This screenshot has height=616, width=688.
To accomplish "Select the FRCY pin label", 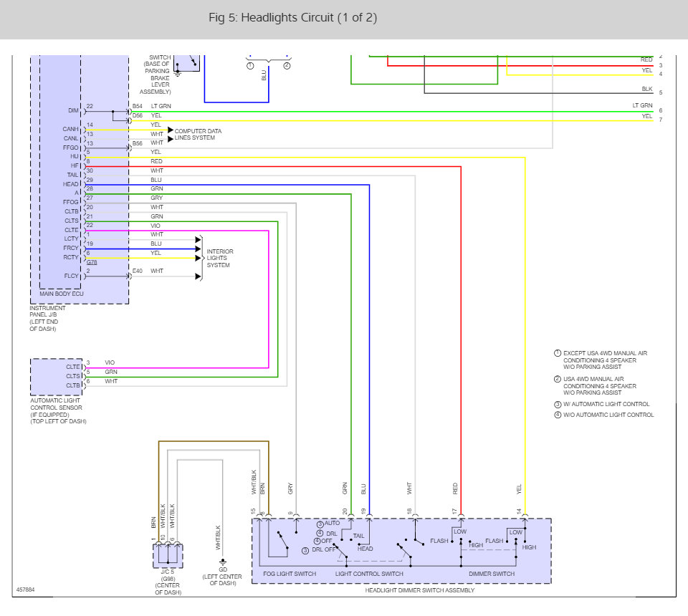I will [x=71, y=248].
